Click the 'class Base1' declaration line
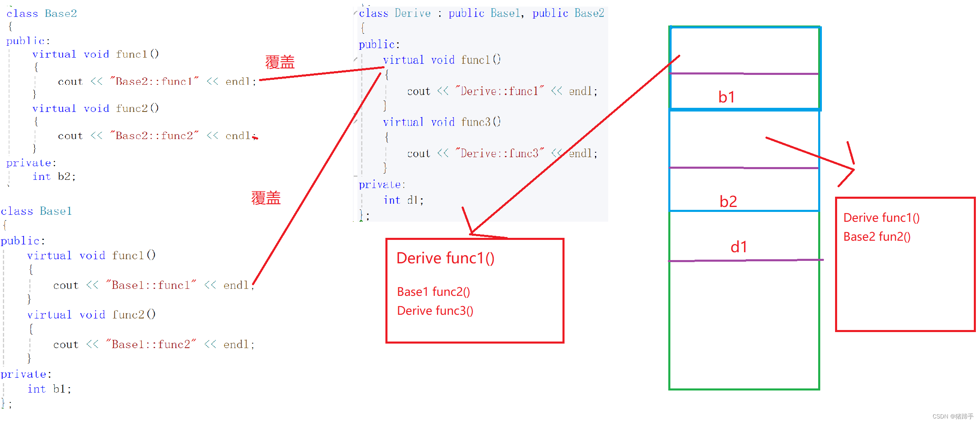Image resolution: width=980 pixels, height=423 pixels. tap(36, 211)
